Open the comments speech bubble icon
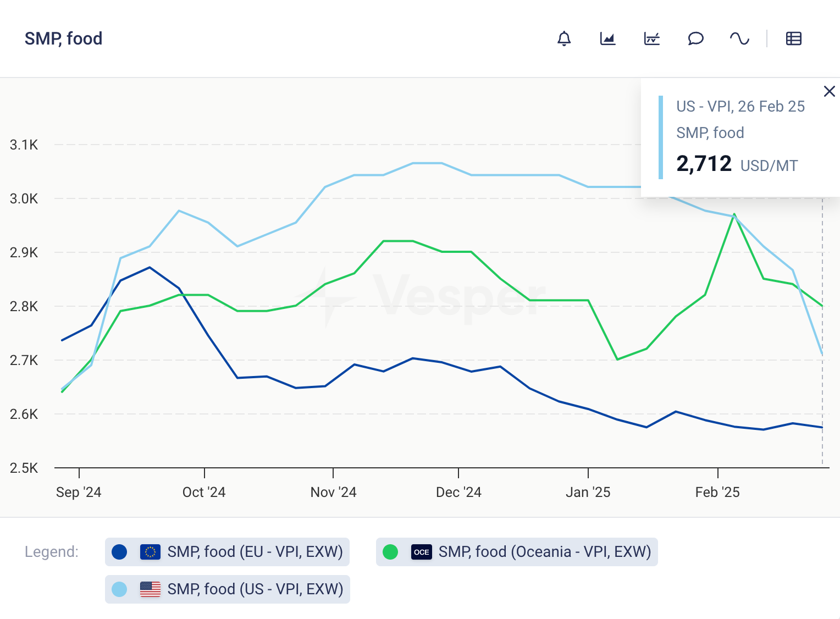The image size is (840, 619). point(695,38)
